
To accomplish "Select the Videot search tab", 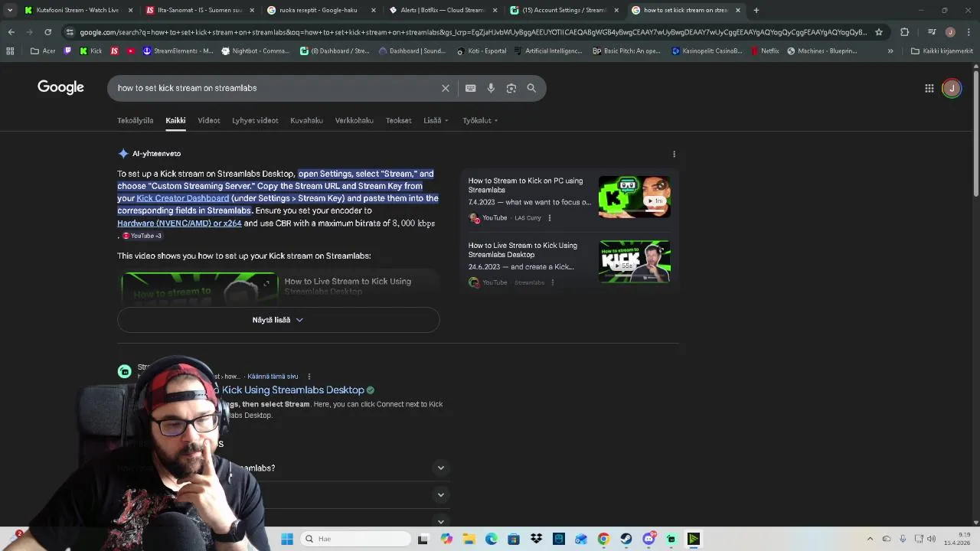I will [x=208, y=120].
